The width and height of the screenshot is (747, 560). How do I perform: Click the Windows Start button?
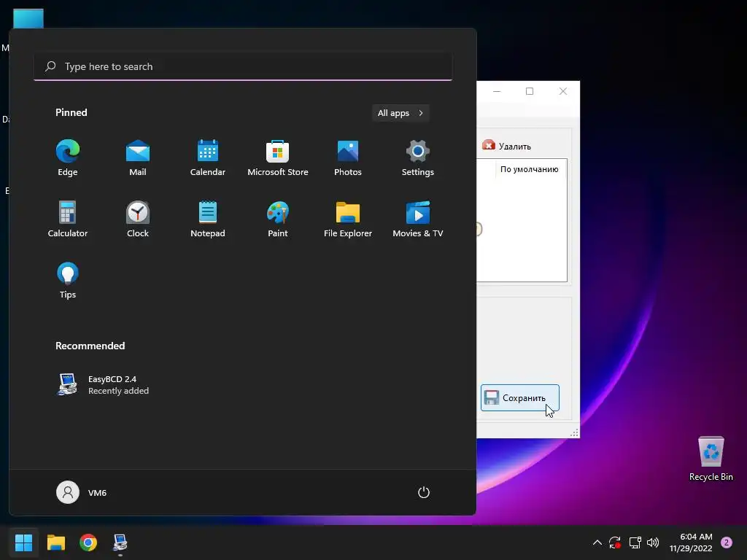click(23, 542)
